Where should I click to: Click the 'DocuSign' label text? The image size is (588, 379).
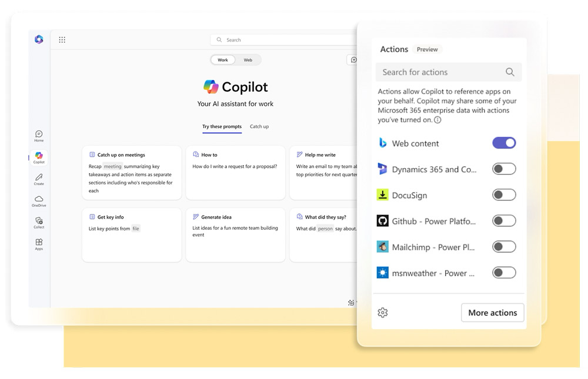pyautogui.click(x=409, y=195)
